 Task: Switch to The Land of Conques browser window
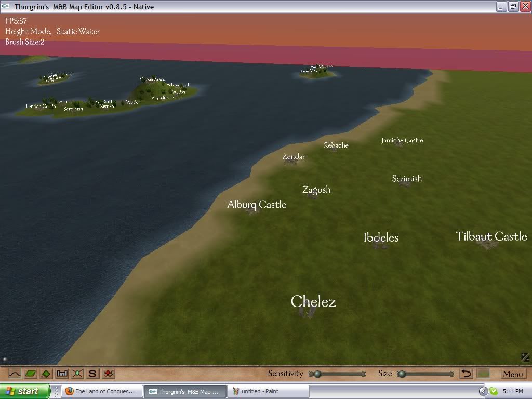[x=102, y=391]
